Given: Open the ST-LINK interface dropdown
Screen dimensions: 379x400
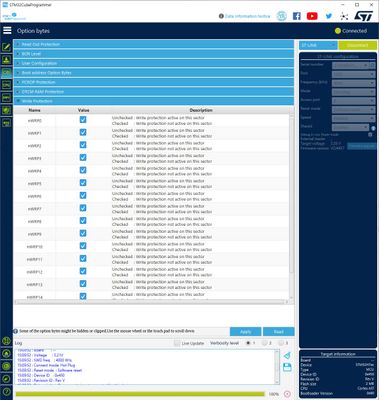Looking at the screenshot, I should [318, 45].
